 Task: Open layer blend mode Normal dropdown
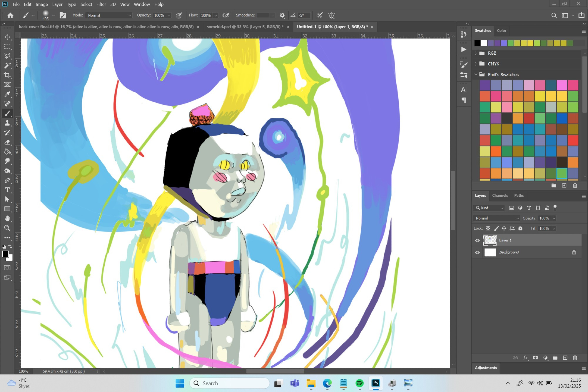[497, 218]
